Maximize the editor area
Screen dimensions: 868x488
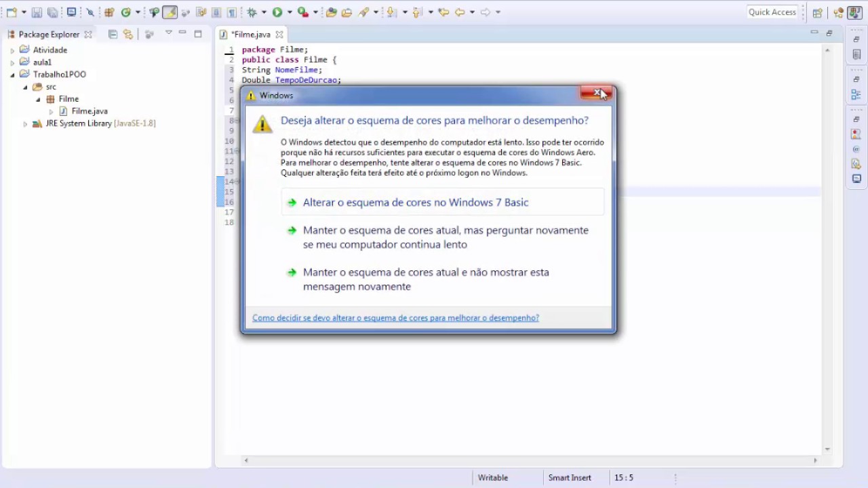click(829, 33)
